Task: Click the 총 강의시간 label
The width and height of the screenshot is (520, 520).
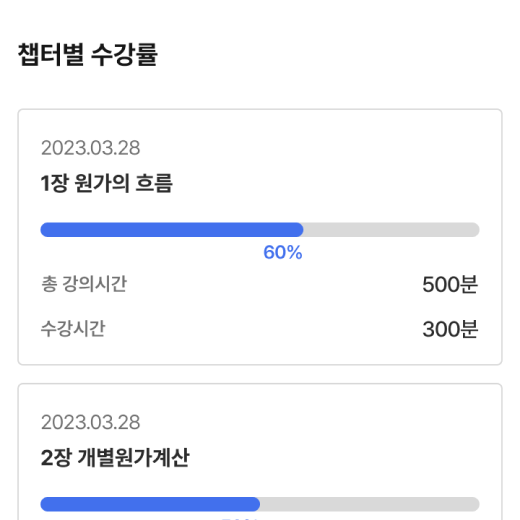Action: [x=84, y=284]
